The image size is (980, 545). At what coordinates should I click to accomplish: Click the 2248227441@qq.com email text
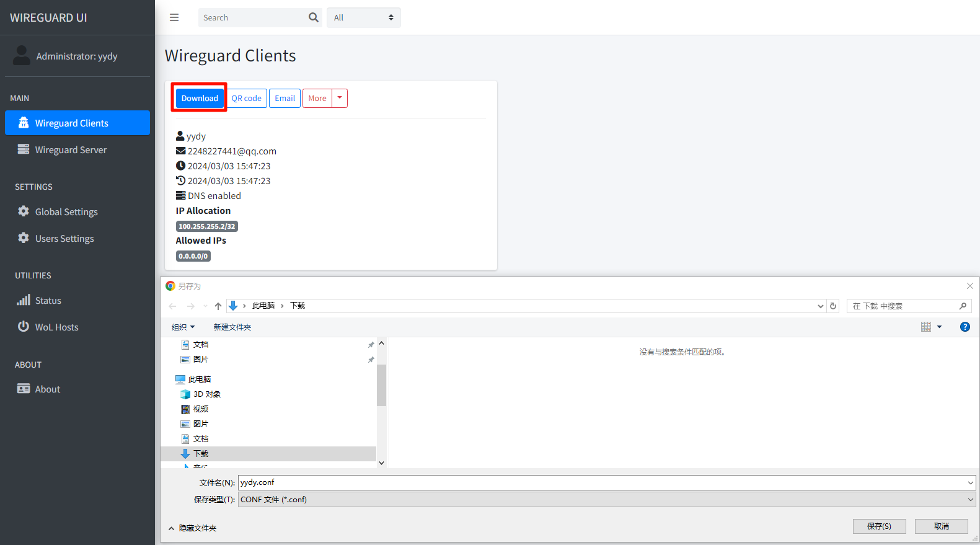click(x=232, y=151)
